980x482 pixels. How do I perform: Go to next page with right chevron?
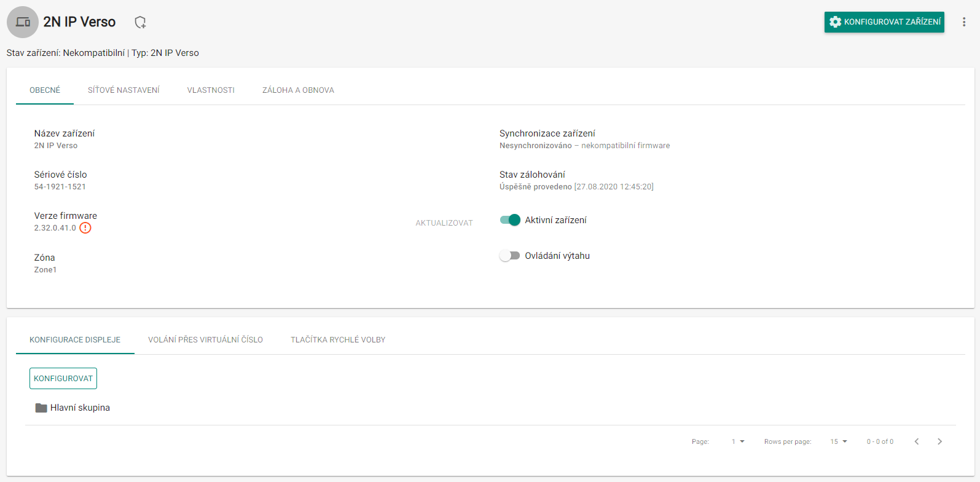coord(939,441)
